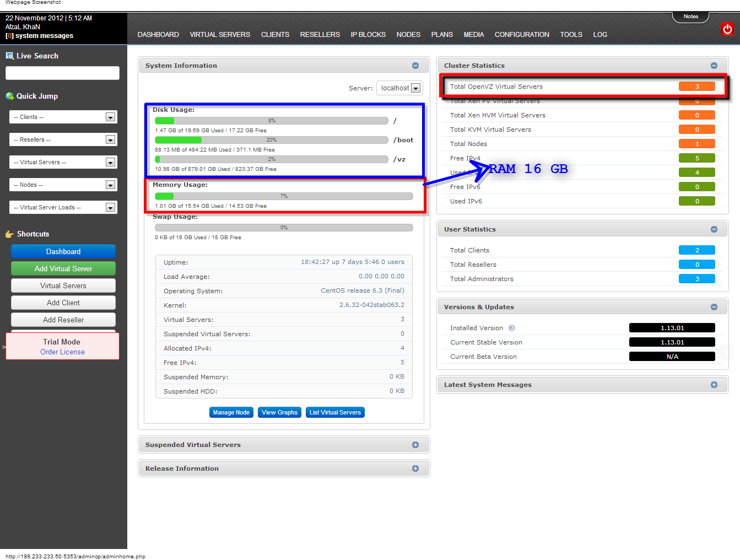The width and height of the screenshot is (740, 560).
Task: Click the Order License link
Action: click(62, 352)
